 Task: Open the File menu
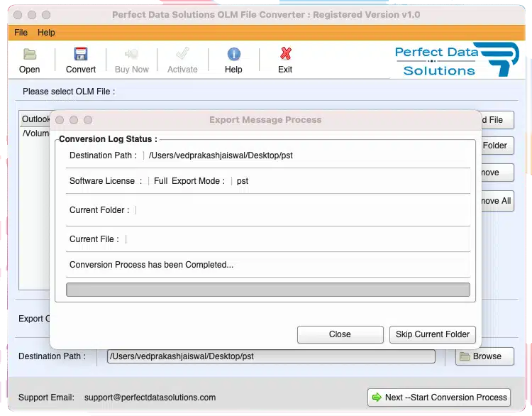click(21, 33)
